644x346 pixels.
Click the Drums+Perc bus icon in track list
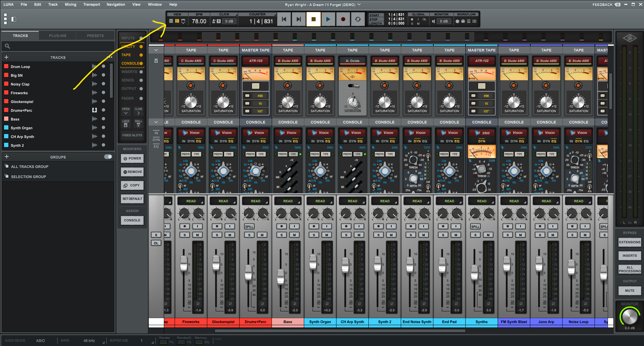[x=95, y=110]
